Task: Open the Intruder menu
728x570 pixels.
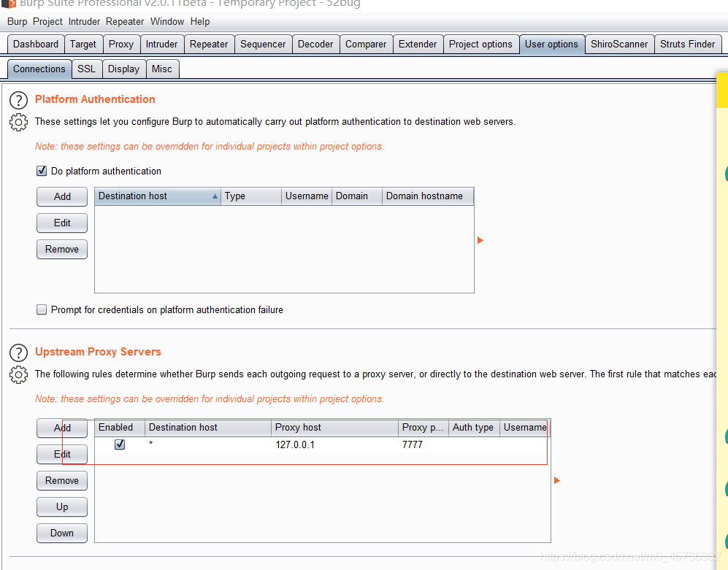Action: click(84, 21)
